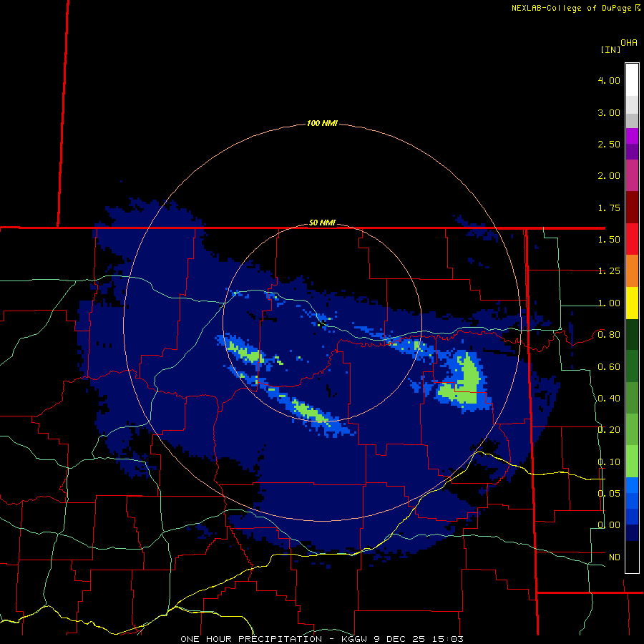Pick the yellow swatch in the legend
Screen dimensions: 644x644
(632, 303)
